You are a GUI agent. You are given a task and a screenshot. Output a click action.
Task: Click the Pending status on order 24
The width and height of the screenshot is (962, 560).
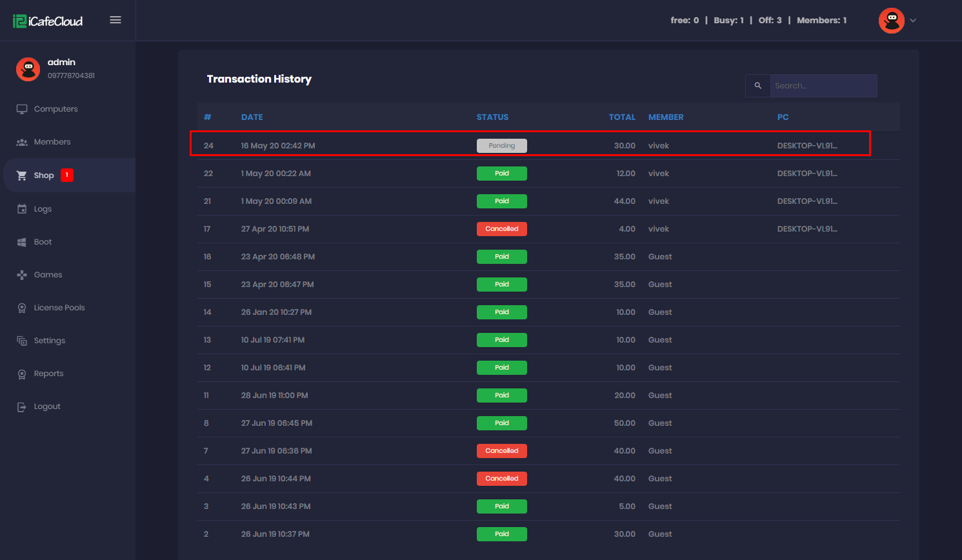(x=501, y=146)
